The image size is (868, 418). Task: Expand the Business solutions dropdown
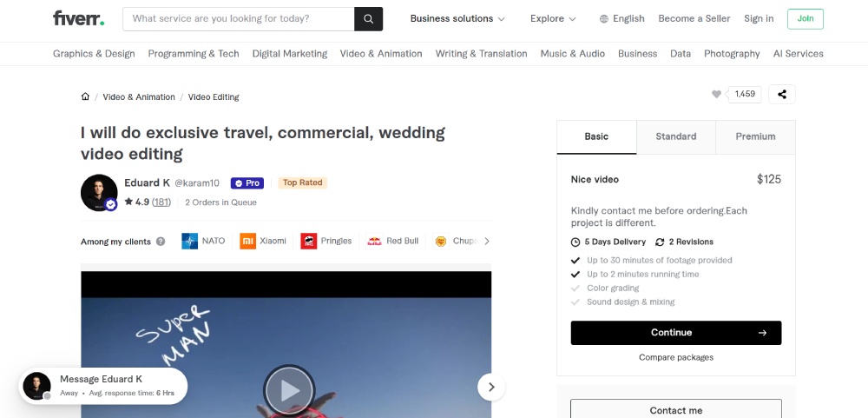tap(457, 19)
